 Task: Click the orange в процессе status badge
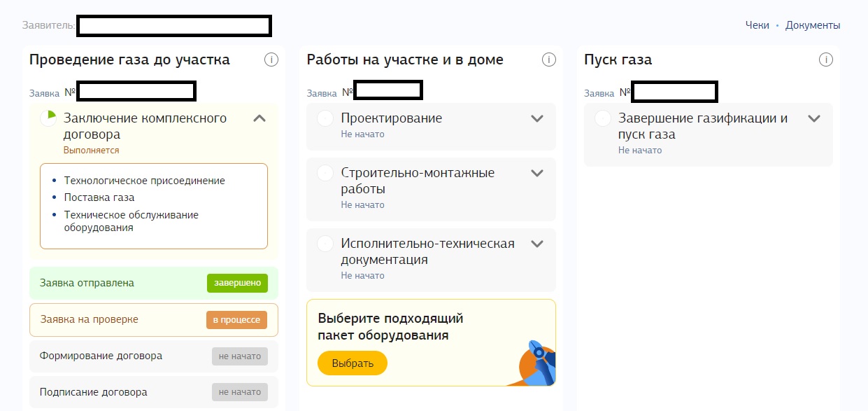237,320
